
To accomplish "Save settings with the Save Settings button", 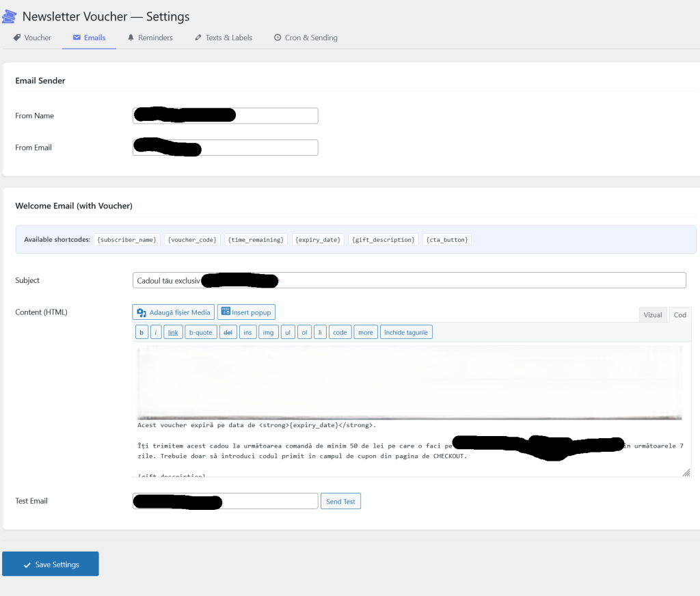I will point(50,563).
